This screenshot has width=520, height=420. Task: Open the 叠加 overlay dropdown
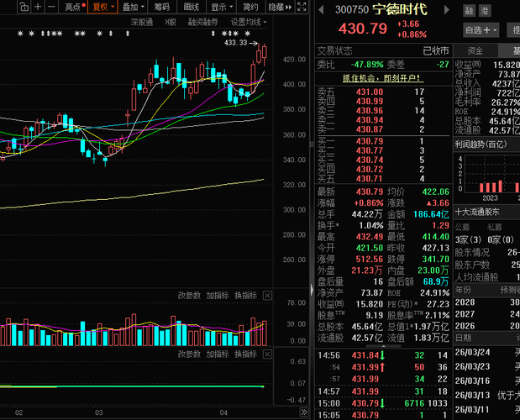click(x=133, y=7)
